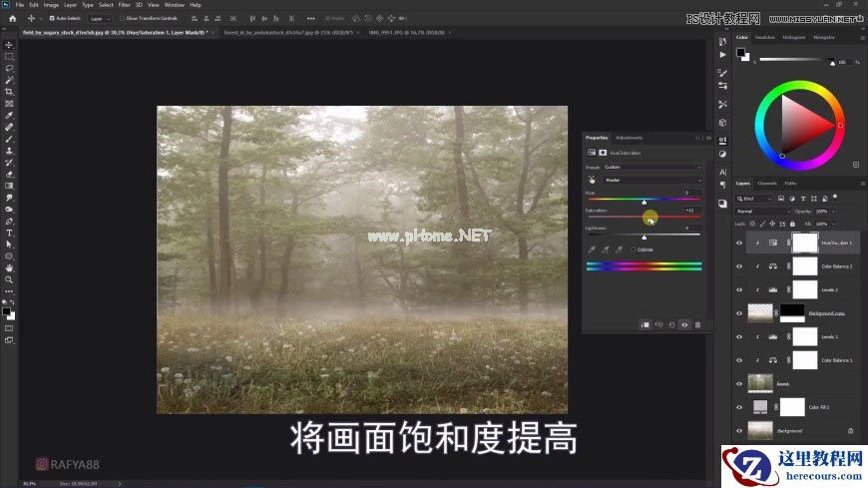Screen dimensions: 868x488
Task: Select the Brush tool
Action: pos(9,139)
